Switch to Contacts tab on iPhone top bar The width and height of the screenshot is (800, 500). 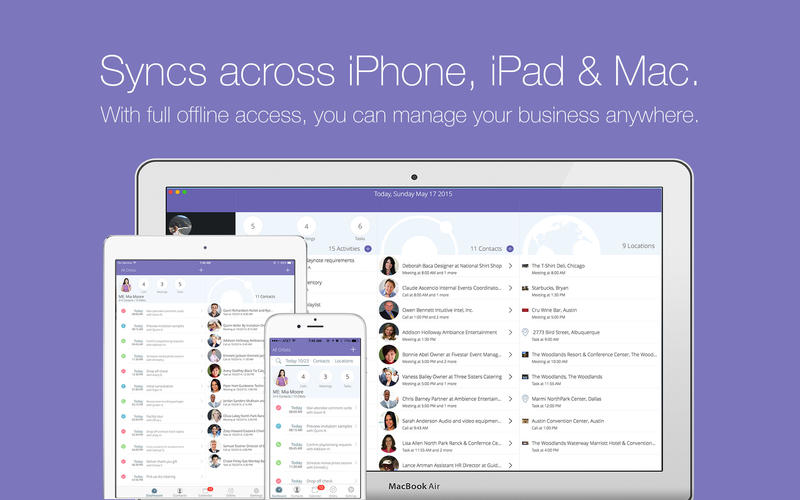321,361
